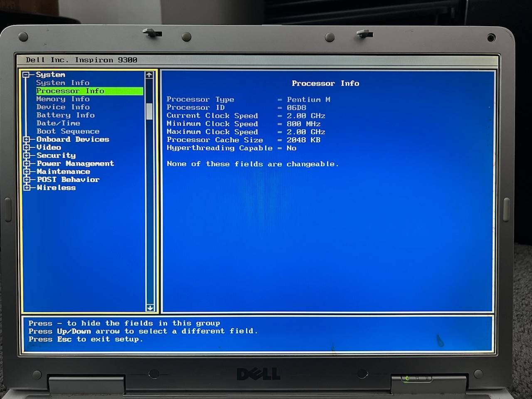Screen dimensions: 532x399
Task: Click the Current Clock Speed row
Action: tap(246, 116)
